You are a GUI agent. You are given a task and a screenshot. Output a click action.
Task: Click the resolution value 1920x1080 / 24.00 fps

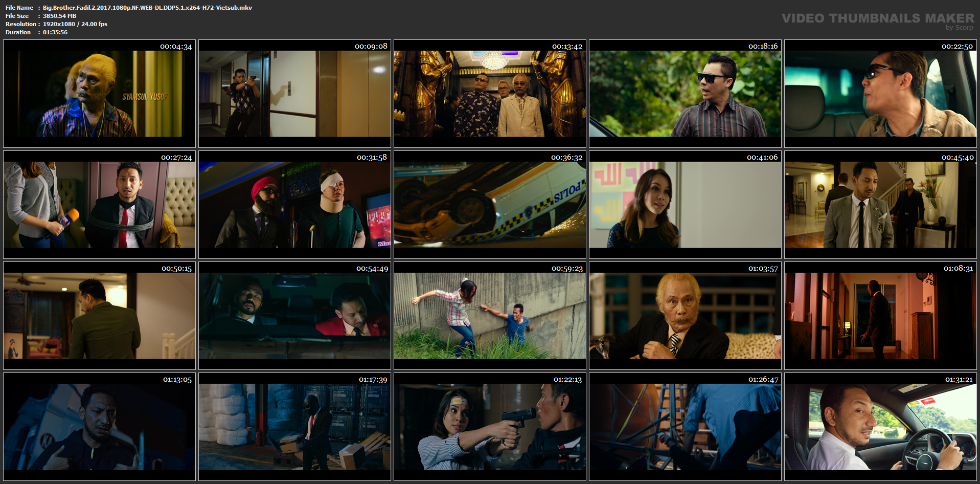tap(75, 24)
